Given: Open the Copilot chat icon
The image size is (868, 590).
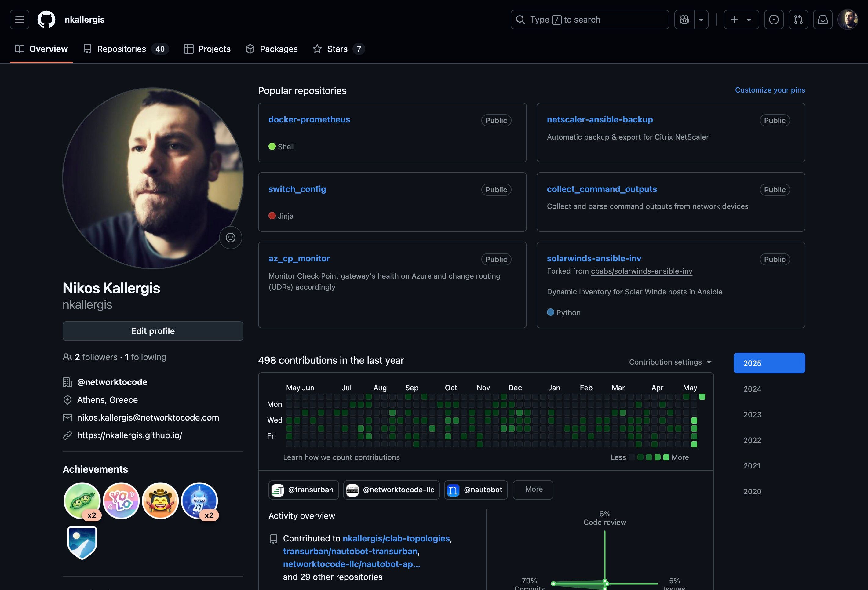Looking at the screenshot, I should (x=684, y=20).
